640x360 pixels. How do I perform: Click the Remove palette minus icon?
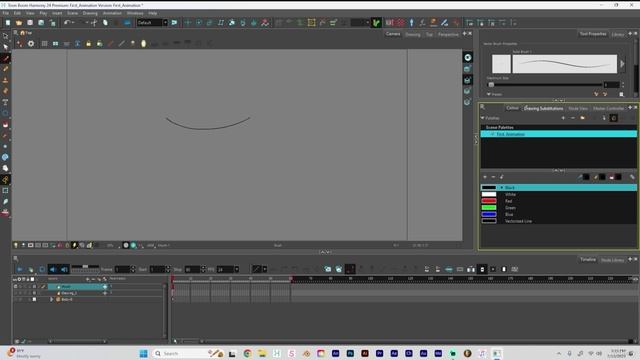tap(573, 118)
